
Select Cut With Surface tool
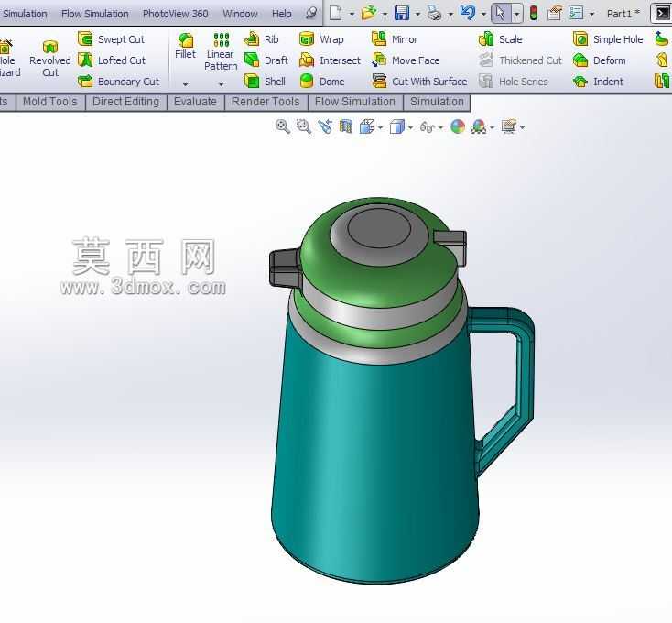[x=419, y=82]
